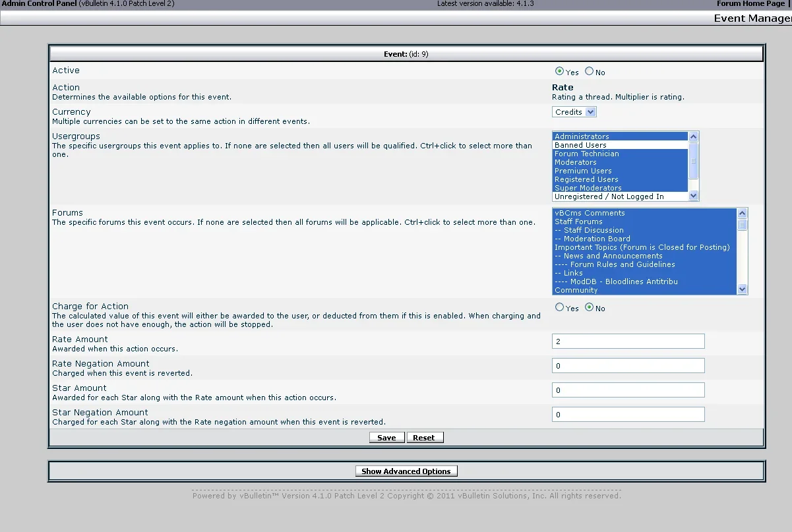This screenshot has height=532, width=792.
Task: Select -- Moderation Board forum entry
Action: point(645,239)
